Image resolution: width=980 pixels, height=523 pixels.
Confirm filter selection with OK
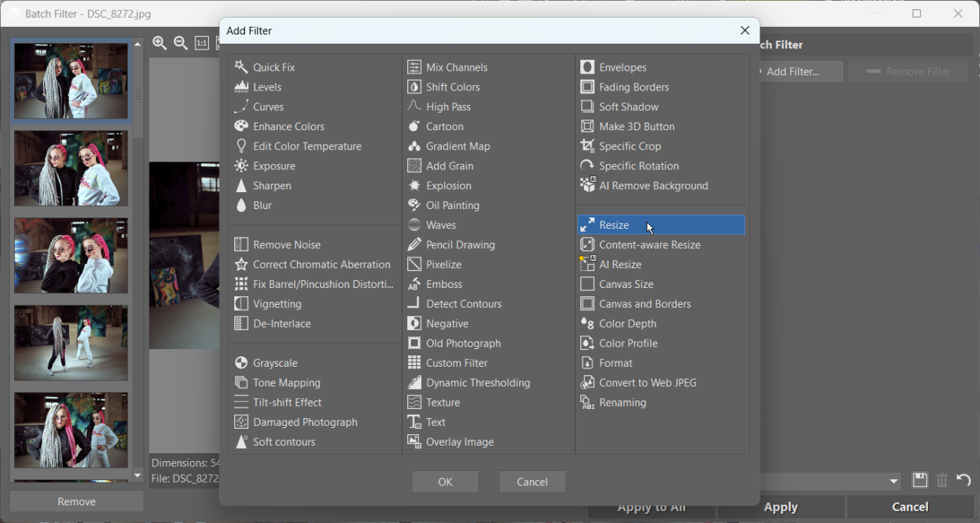pos(445,482)
